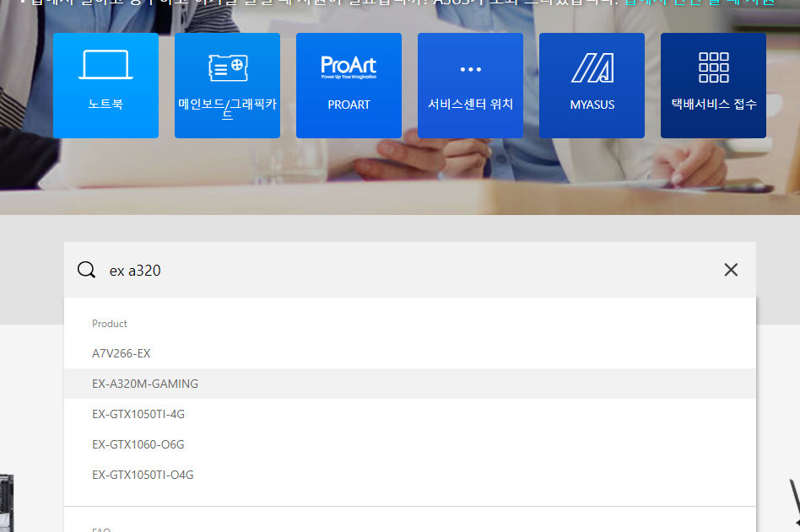Select suggestion EX-GTX1050TI-O4G
This screenshot has width=800, height=532.
point(409,475)
